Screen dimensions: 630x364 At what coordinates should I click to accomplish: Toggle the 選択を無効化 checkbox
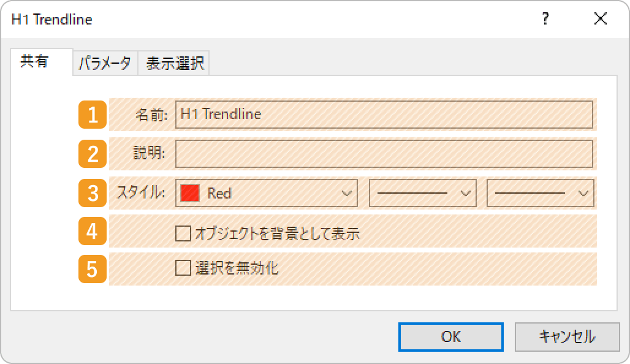click(183, 268)
